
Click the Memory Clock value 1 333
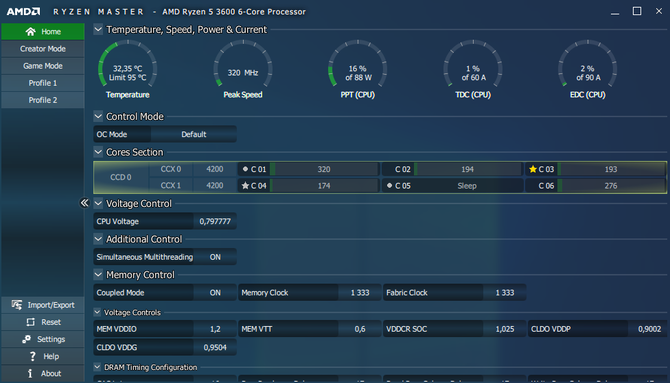360,293
